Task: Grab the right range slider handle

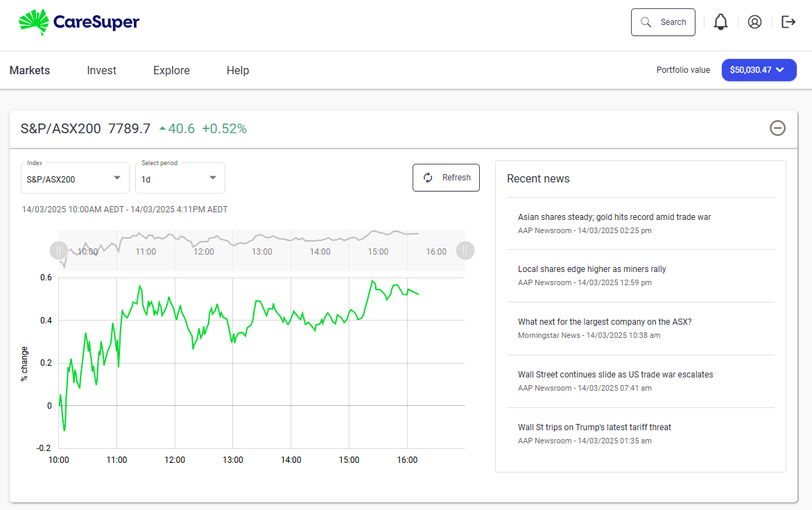Action: tap(465, 251)
